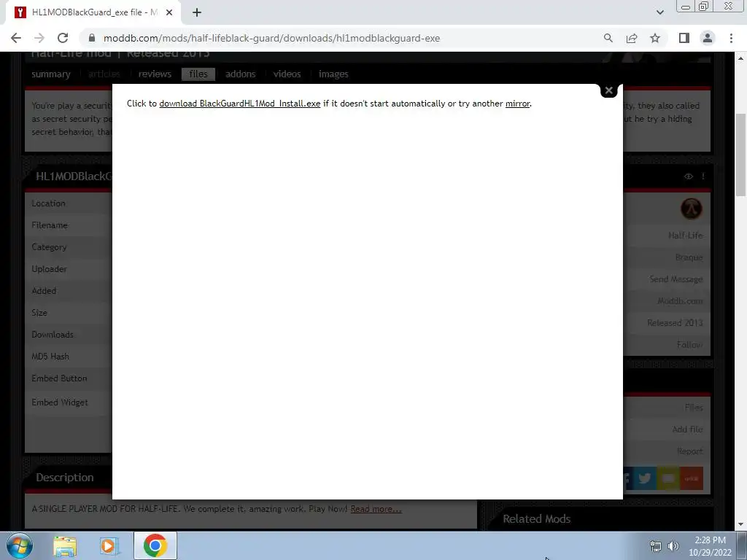Toggle the file watch eye icon
This screenshot has width=747, height=560.
(x=689, y=176)
